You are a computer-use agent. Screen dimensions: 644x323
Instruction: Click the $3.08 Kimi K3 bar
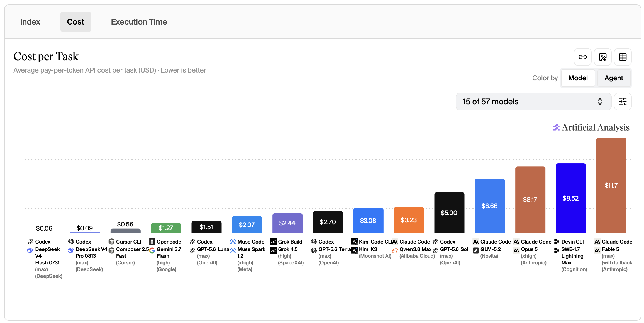point(368,221)
